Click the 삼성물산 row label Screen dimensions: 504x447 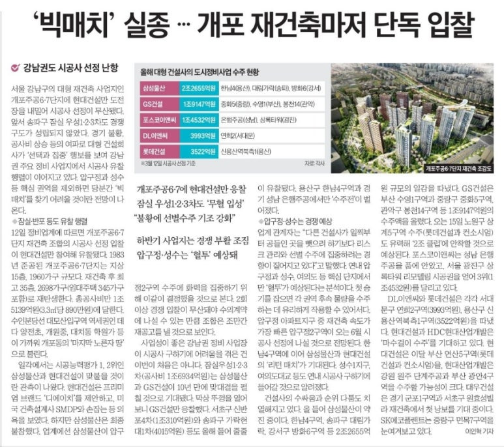(x=160, y=88)
